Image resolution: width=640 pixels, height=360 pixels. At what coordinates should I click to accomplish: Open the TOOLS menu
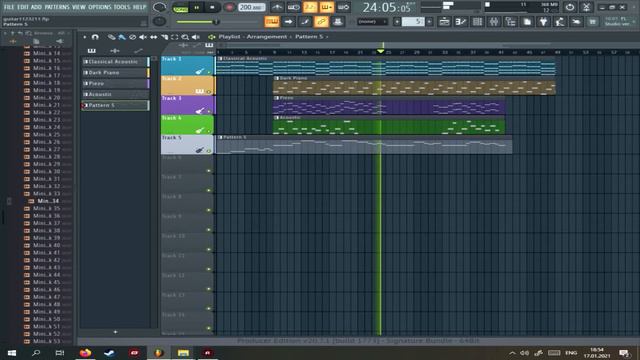[122, 7]
